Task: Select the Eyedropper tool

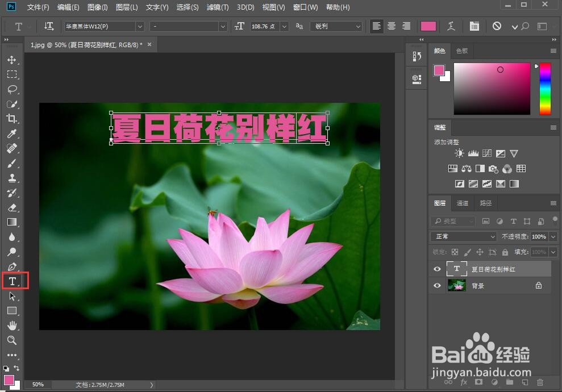Action: coord(12,134)
